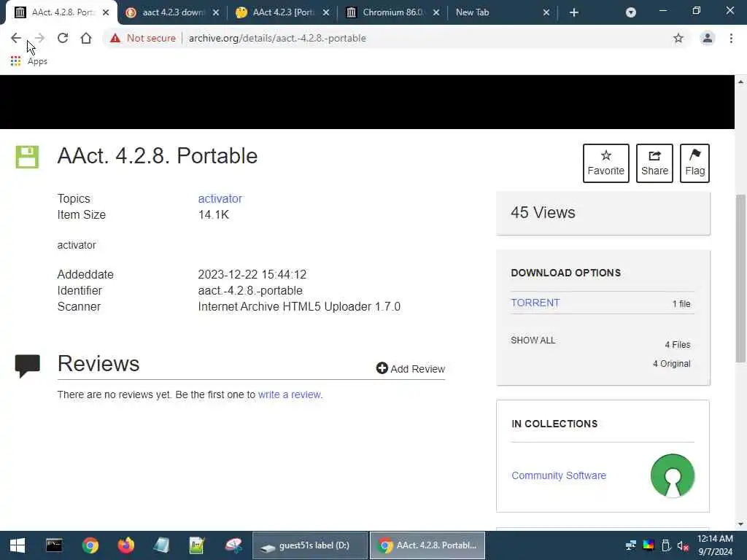Click the 'AAct. 4.2.8. Portable' title heading
Viewport: 747px width, 560px height.
click(x=158, y=156)
